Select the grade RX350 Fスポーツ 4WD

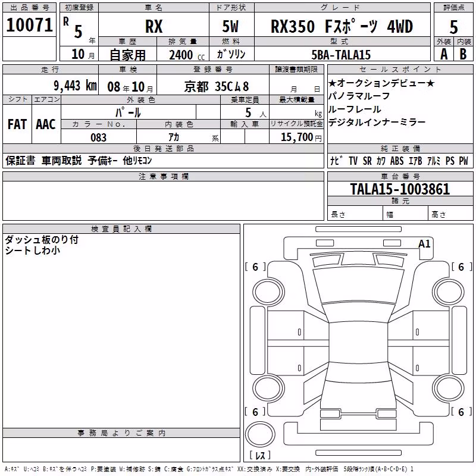pyautogui.click(x=342, y=26)
